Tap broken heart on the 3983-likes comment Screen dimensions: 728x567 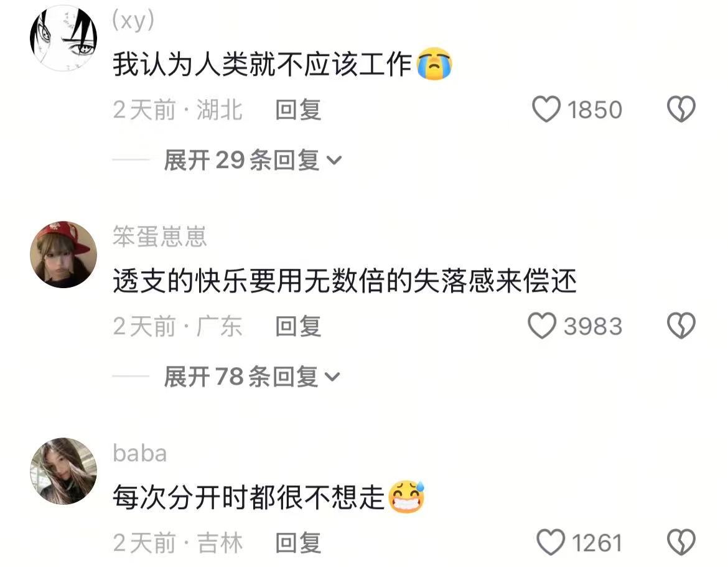(x=681, y=326)
